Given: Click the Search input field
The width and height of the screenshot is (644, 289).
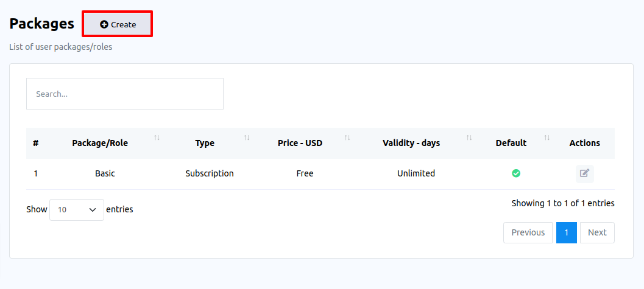Looking at the screenshot, I should pyautogui.click(x=125, y=94).
